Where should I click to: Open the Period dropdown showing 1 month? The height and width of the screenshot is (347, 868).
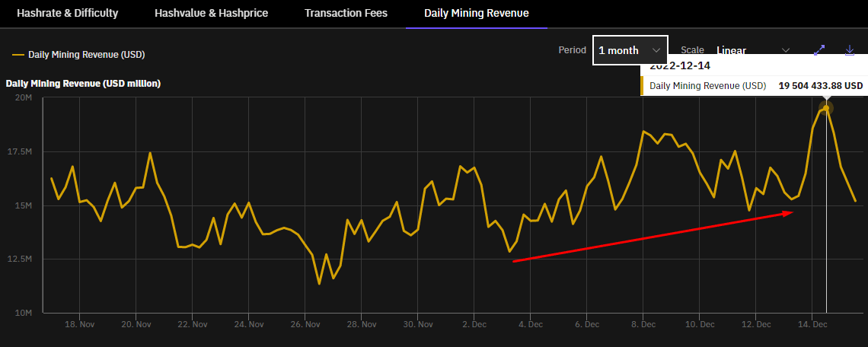(x=630, y=50)
